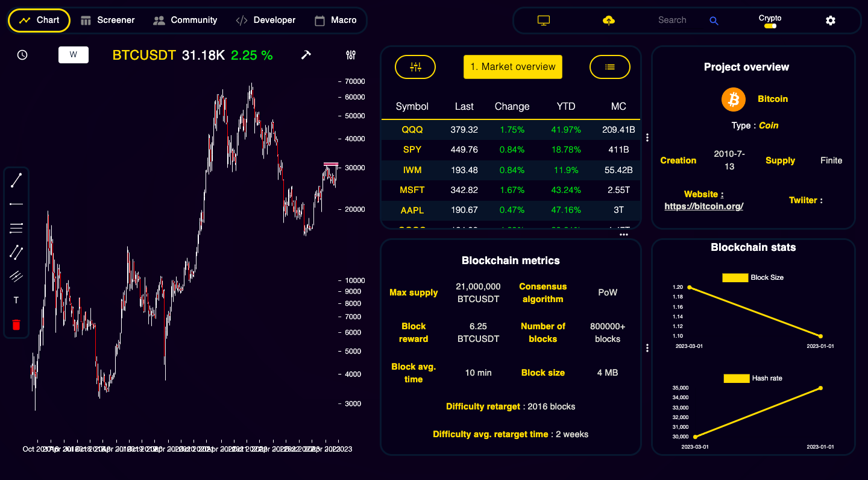Switch to the Screener tab

[x=107, y=20]
